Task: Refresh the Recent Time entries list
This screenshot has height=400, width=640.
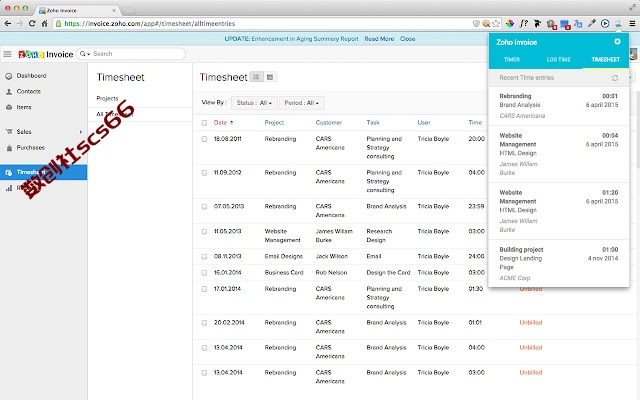Action: [x=615, y=78]
